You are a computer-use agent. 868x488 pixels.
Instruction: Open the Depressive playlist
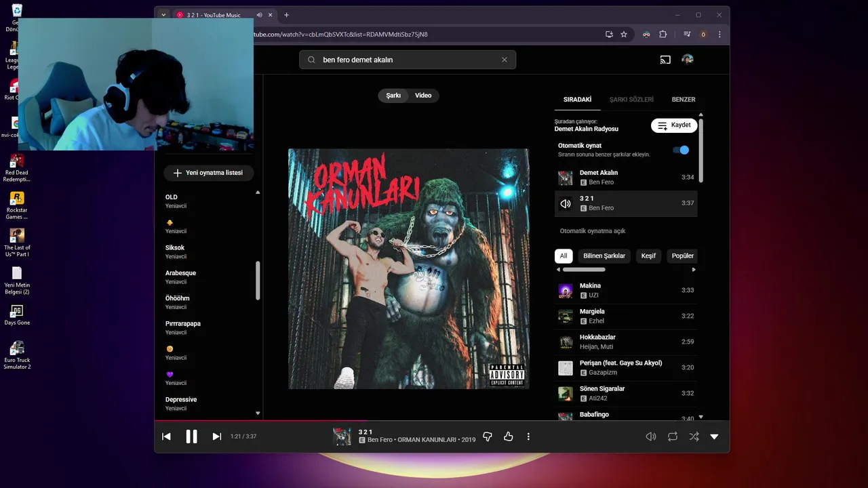pyautogui.click(x=208, y=404)
